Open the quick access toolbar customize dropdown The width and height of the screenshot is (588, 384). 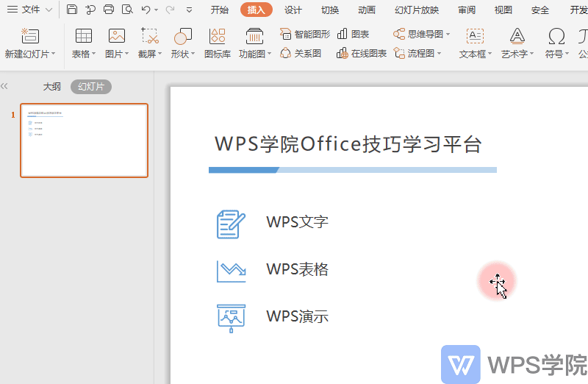tap(190, 10)
